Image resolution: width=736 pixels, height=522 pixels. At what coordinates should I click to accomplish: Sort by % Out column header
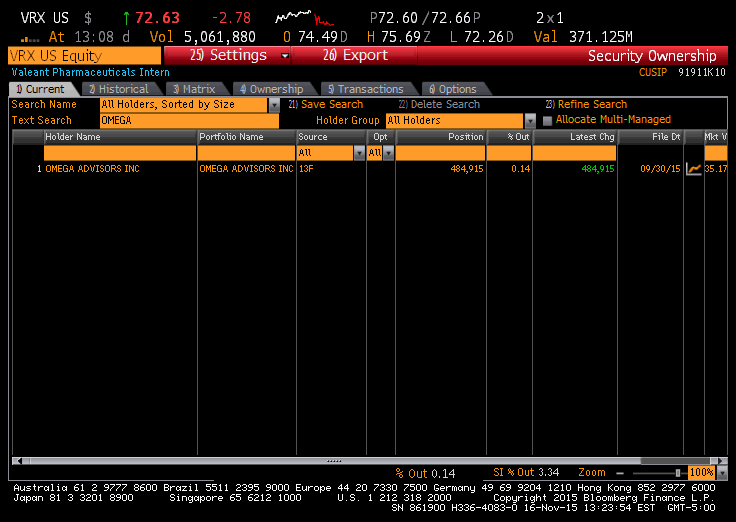(509, 137)
